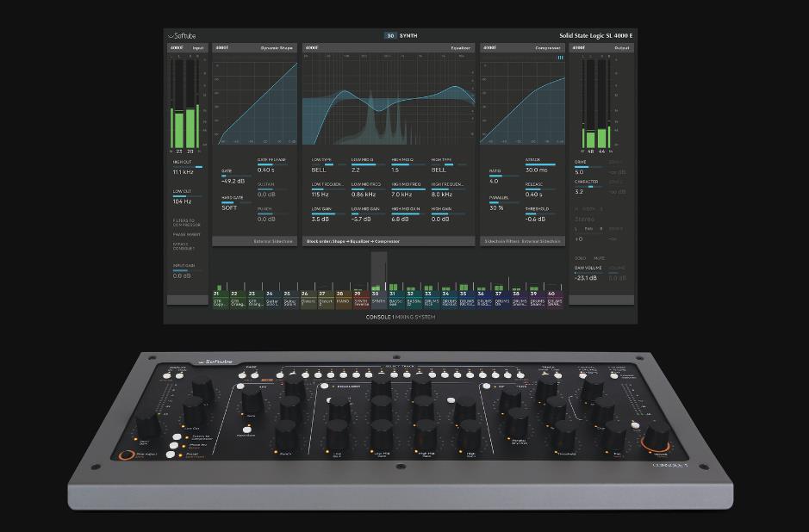
Task: Select track 40 in the track strip
Action: click(554, 299)
